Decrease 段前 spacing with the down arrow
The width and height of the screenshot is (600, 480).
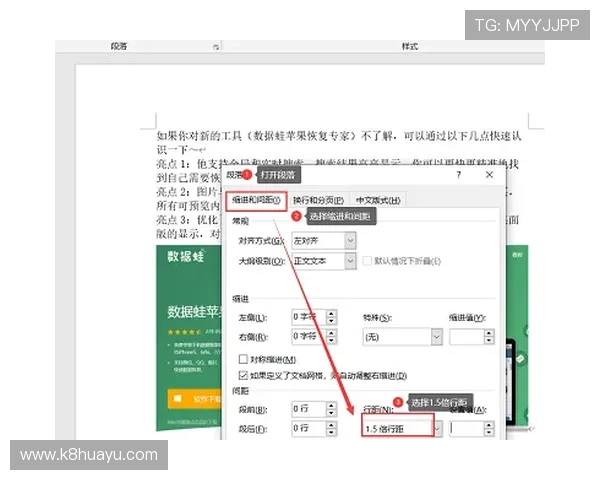331,413
